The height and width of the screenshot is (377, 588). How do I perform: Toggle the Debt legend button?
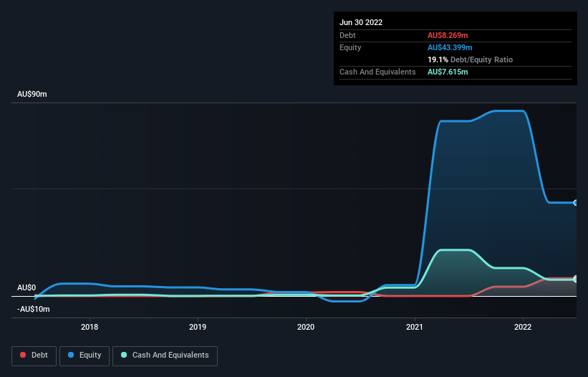(34, 355)
